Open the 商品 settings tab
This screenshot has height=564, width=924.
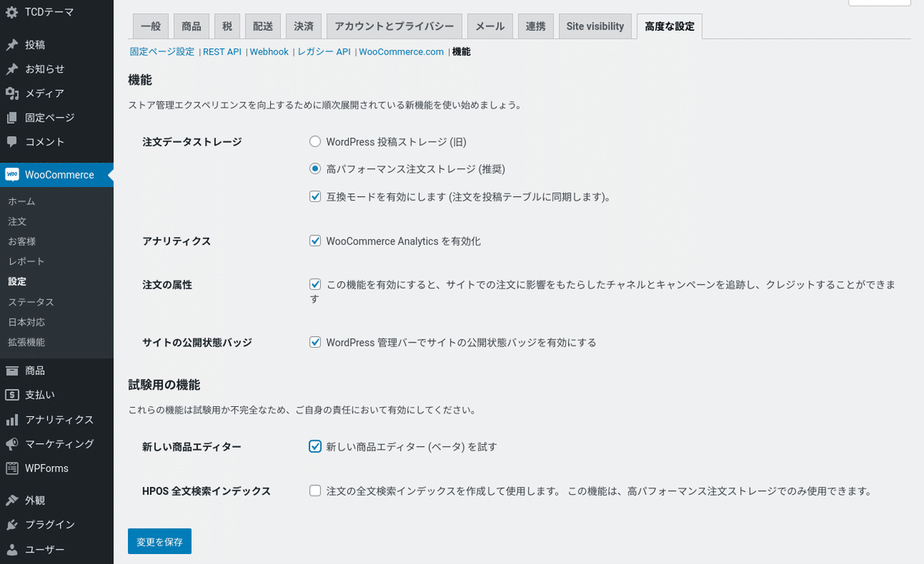pyautogui.click(x=191, y=26)
